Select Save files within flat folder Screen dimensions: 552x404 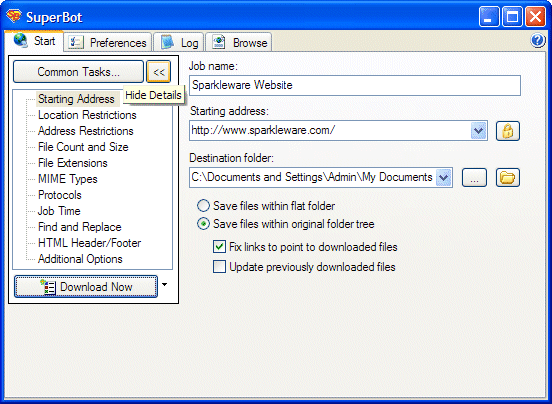click(266, 206)
